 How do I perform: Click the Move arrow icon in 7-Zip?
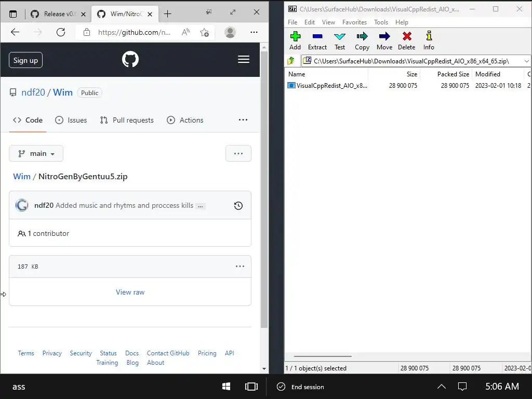click(x=384, y=41)
